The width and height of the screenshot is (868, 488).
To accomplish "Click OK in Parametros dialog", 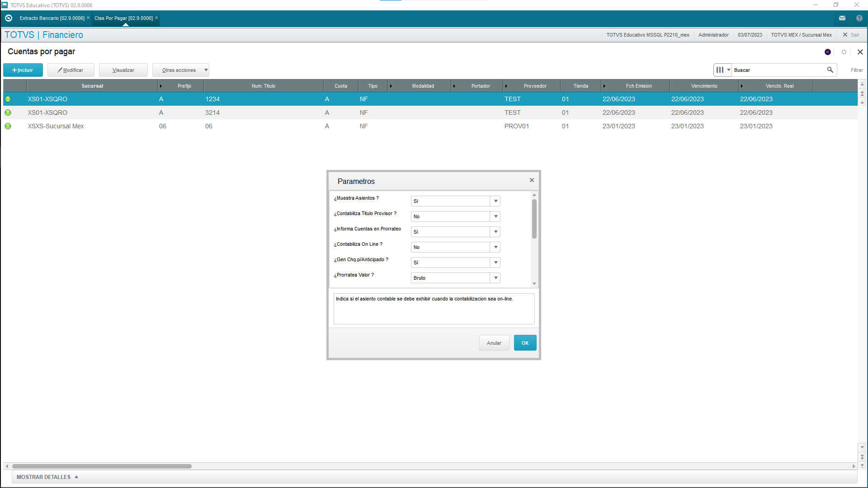I will [525, 343].
